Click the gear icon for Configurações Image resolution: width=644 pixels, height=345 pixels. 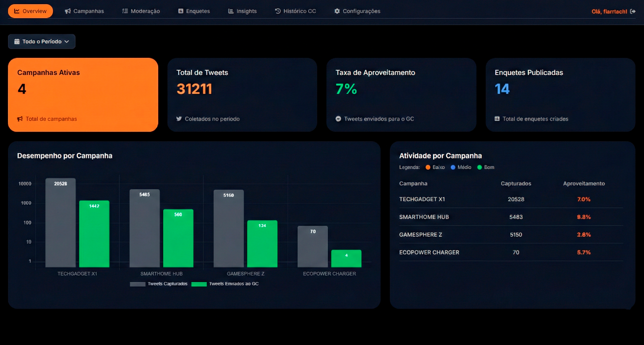tap(337, 11)
